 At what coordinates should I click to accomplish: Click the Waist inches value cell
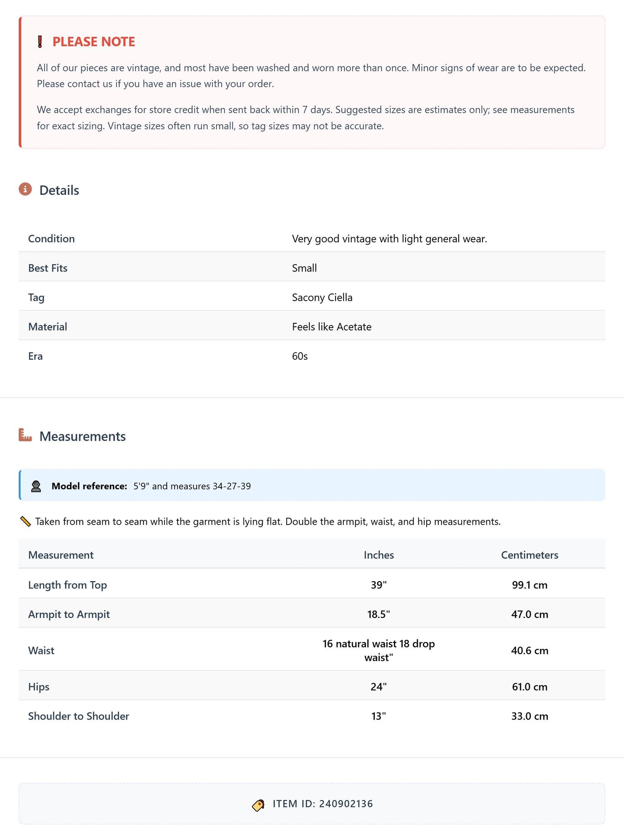[x=379, y=650]
